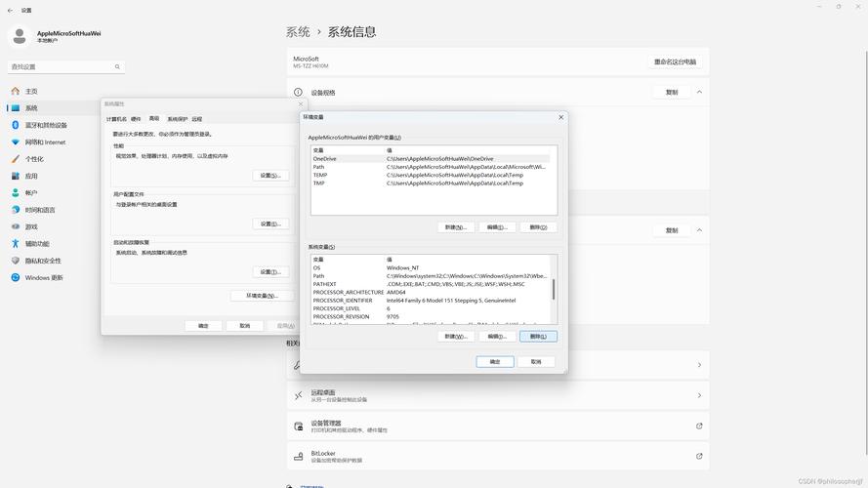
Task: Switch to 远程 tab in 系统属性
Action: click(x=197, y=119)
